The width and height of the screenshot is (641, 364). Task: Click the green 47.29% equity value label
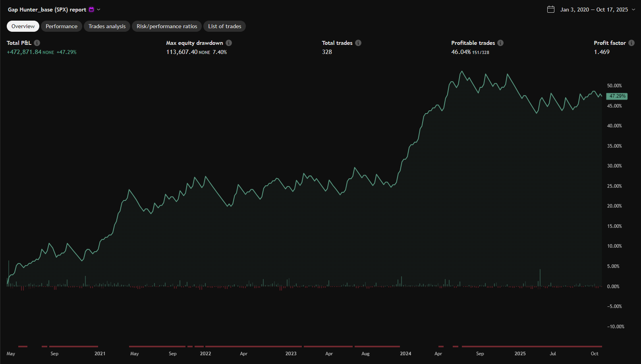[x=617, y=96]
